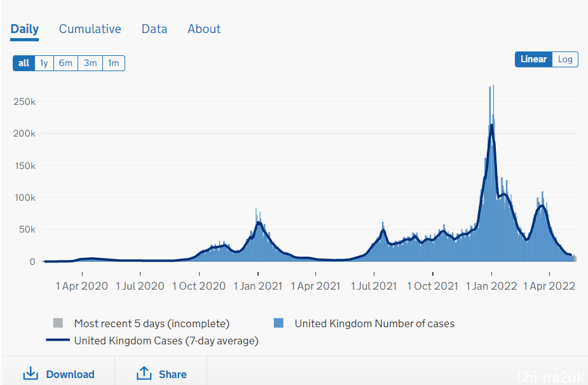Viewport: 588px width, 385px height.
Task: Click the '1 Apr 2022' axis label
Action: pos(549,286)
